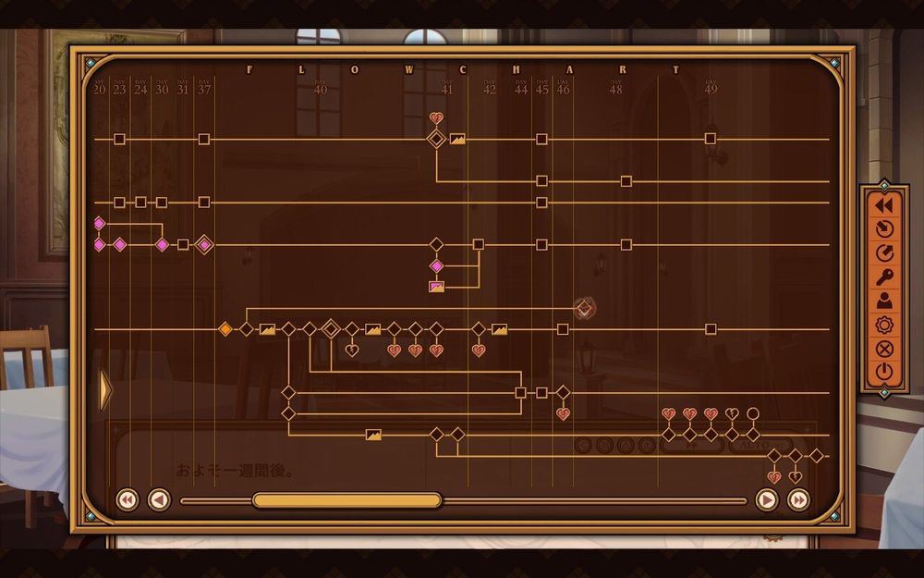Click the circle icon with inward arrow
The image size is (924, 578).
pyautogui.click(x=884, y=228)
